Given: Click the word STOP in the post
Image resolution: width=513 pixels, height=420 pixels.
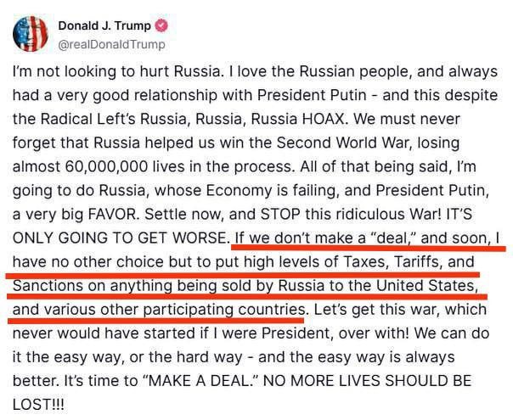Looking at the screenshot, I should 280,214.
